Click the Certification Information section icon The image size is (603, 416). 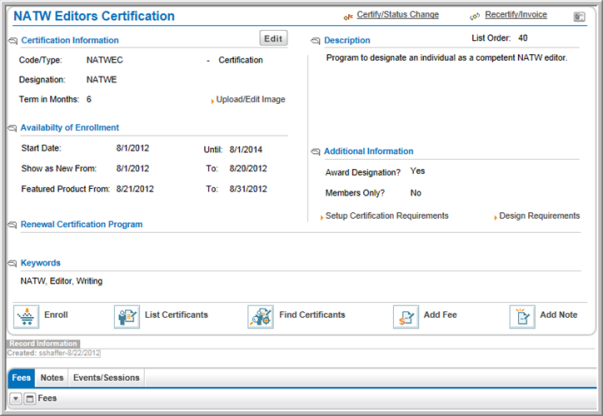click(13, 40)
